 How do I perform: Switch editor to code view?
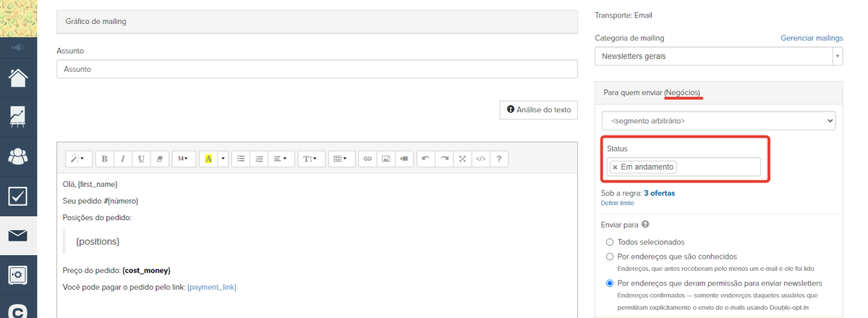coord(480,158)
